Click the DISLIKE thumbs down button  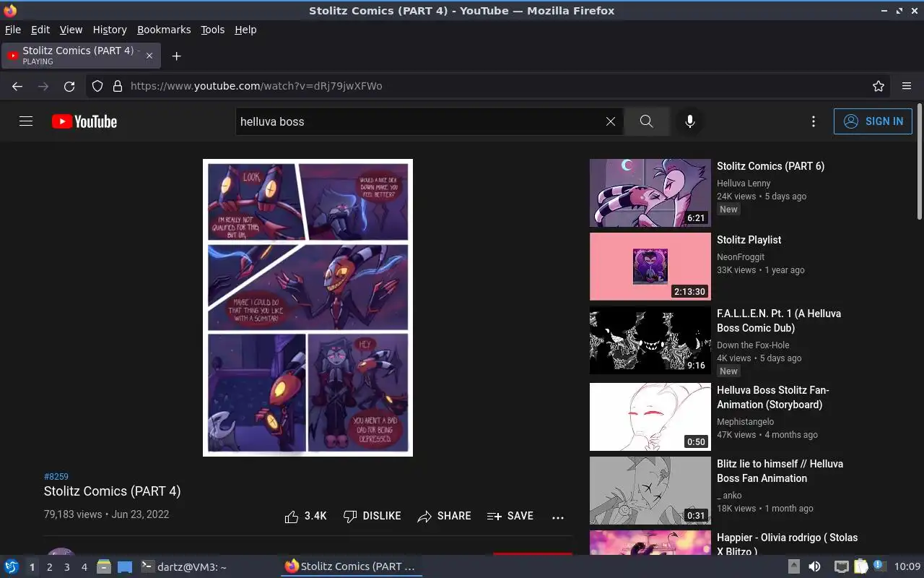coord(372,516)
